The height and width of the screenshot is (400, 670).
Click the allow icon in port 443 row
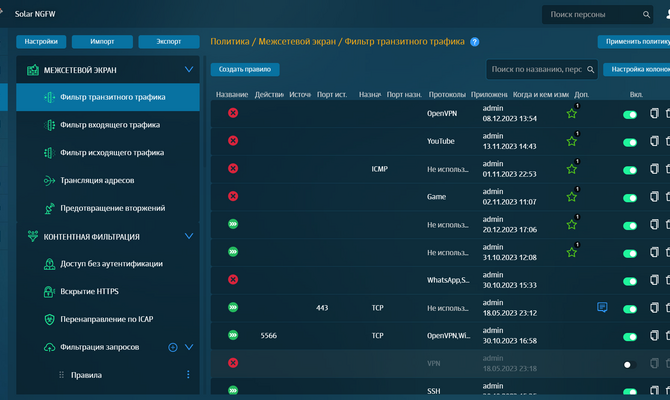coord(233,307)
